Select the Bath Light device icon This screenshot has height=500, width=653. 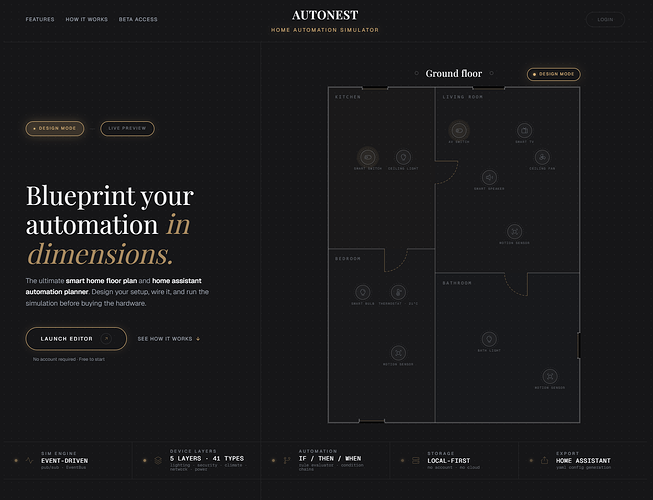click(489, 339)
